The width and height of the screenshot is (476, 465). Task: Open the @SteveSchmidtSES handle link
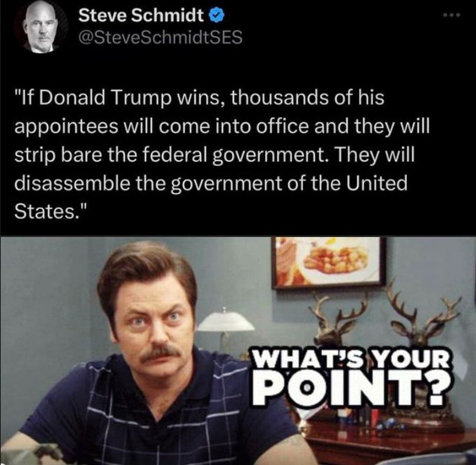tap(160, 38)
